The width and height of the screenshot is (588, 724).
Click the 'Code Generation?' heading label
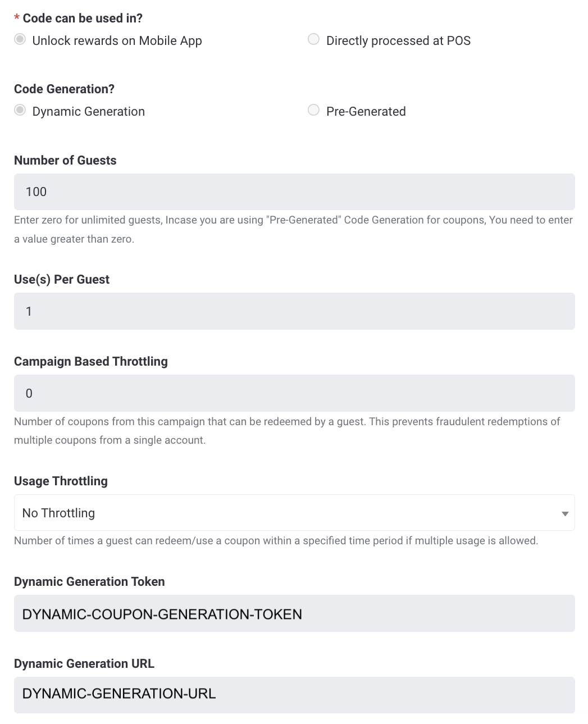pos(64,89)
